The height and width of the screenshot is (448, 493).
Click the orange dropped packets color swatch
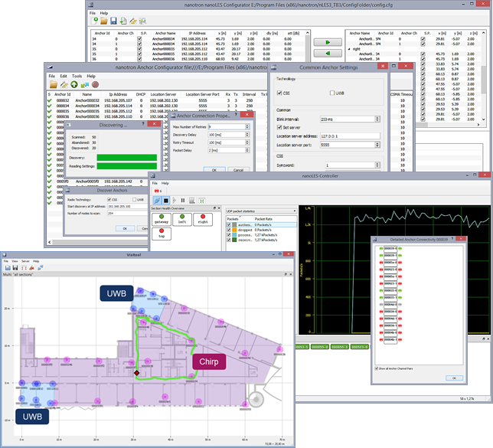[234, 230]
